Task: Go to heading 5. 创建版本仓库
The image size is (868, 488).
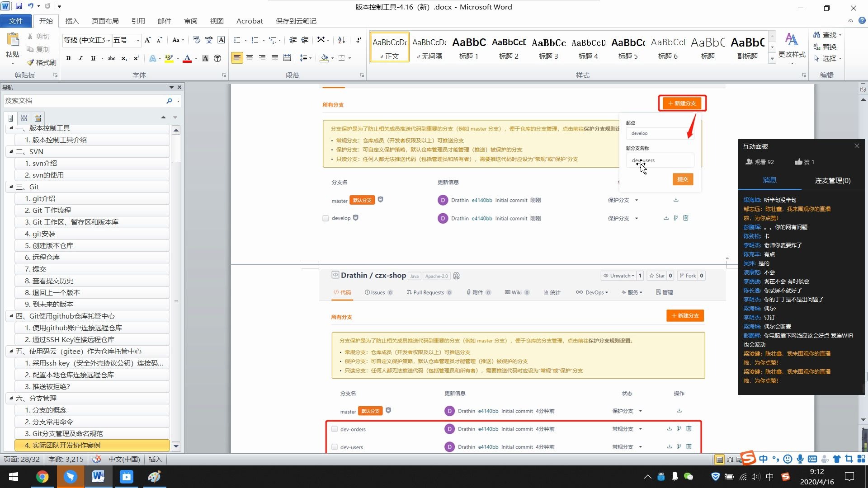Action: [92, 245]
